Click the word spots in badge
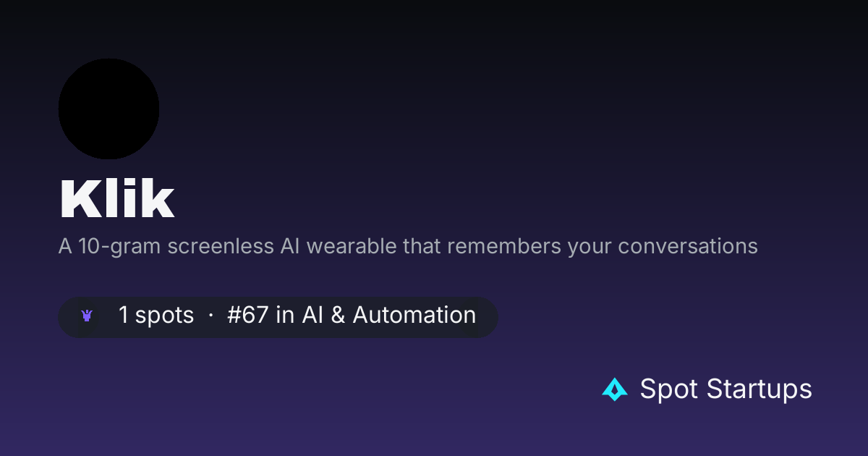The height and width of the screenshot is (456, 868). [x=165, y=316]
